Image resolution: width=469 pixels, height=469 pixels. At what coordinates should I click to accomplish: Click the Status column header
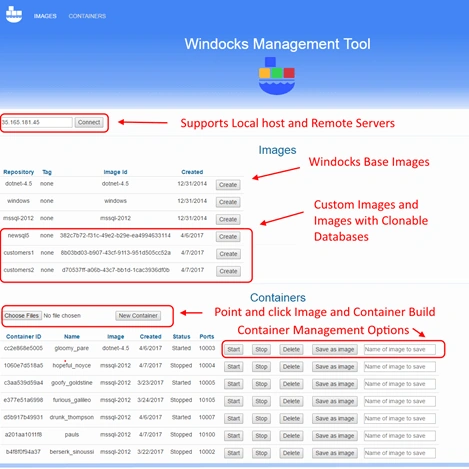181,337
